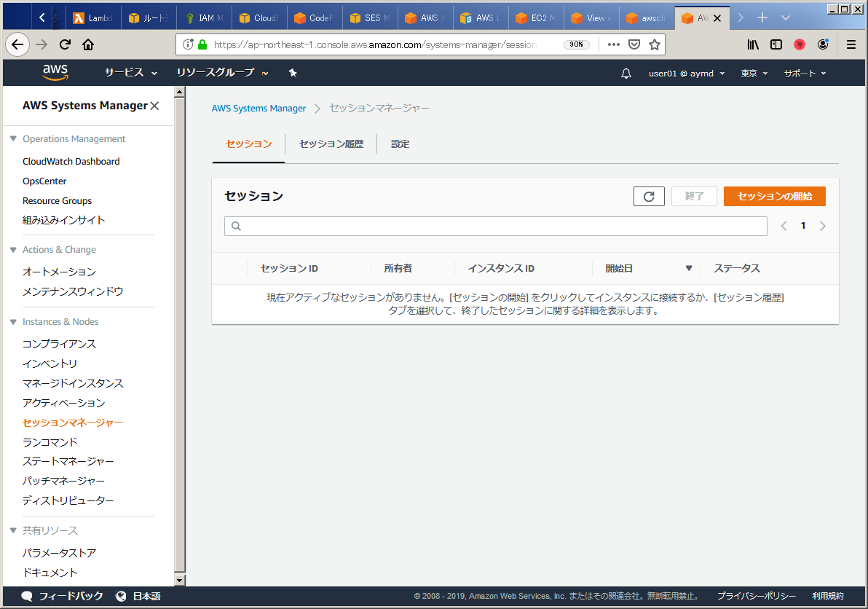List all tabs dropdown arrow

(786, 17)
